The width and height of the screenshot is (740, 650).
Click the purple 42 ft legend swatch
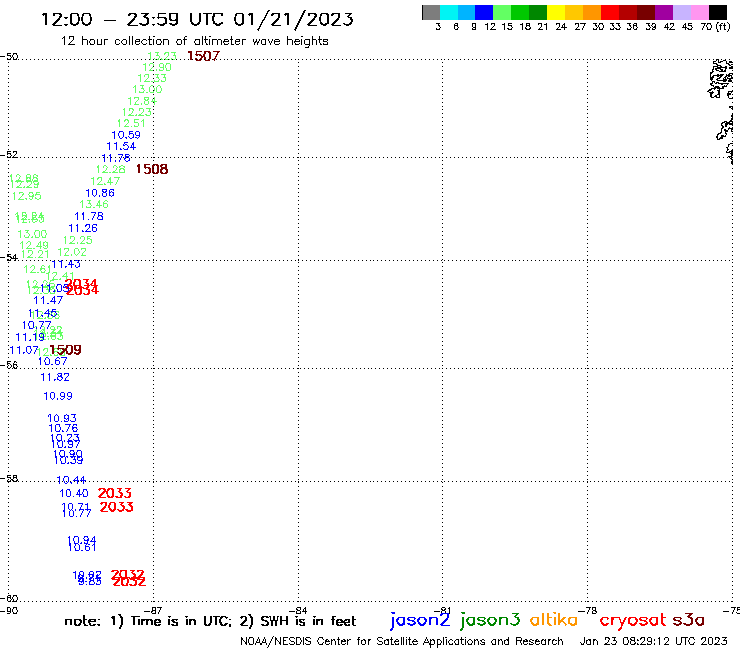click(x=664, y=12)
